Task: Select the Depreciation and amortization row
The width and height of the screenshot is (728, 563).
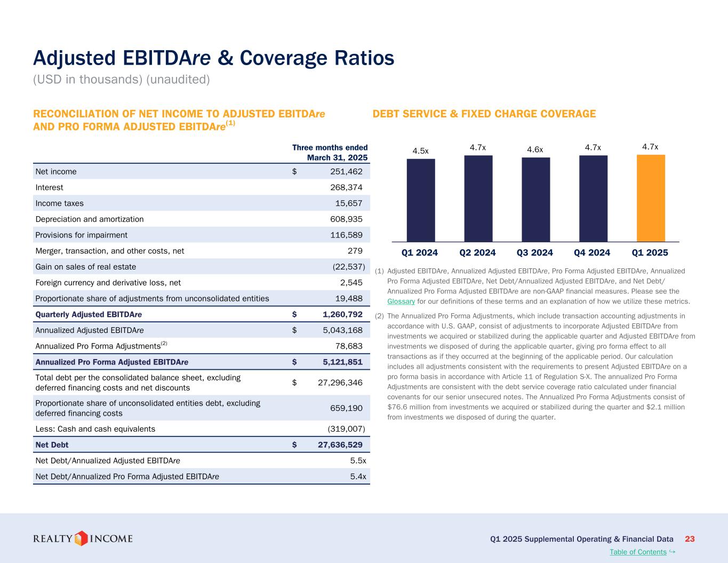Action: click(x=201, y=219)
